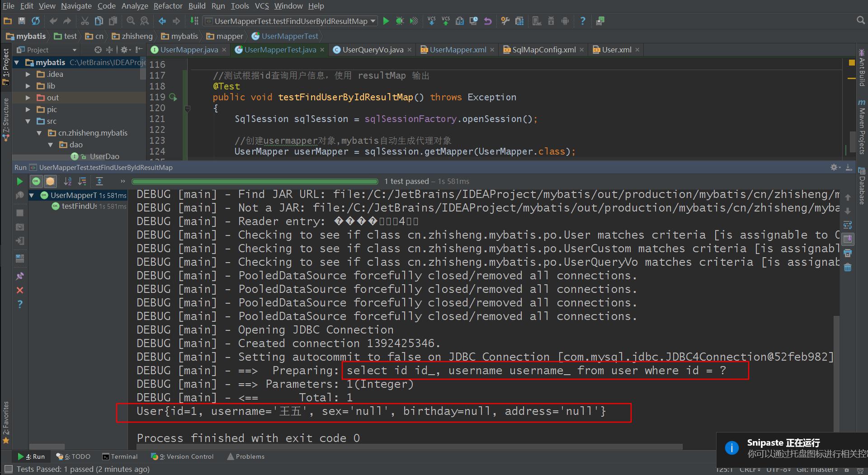The image size is (868, 475).
Task: Expand the lib folder
Action: click(28, 86)
